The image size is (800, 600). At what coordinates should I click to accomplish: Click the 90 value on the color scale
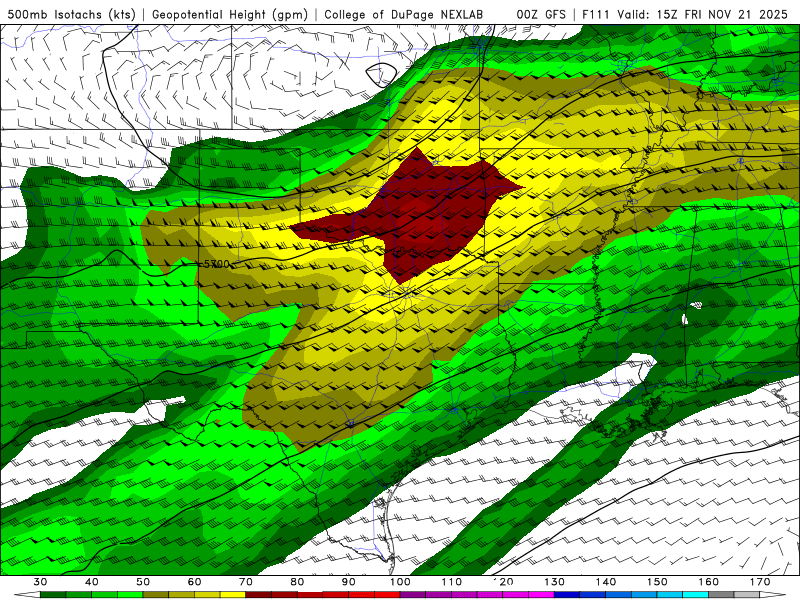coord(349,582)
